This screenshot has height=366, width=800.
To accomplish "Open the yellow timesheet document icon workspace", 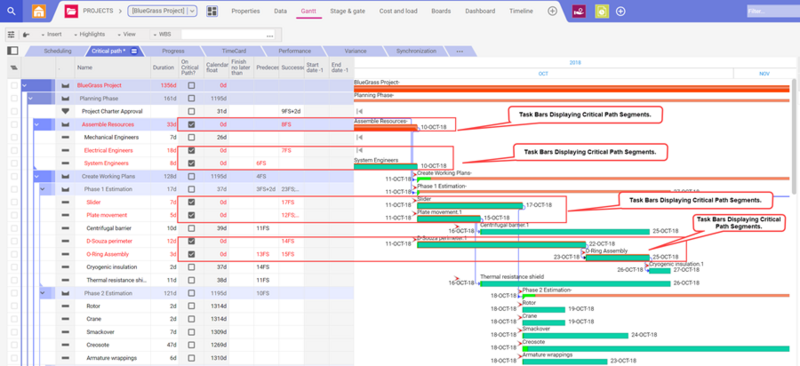I will [602, 11].
